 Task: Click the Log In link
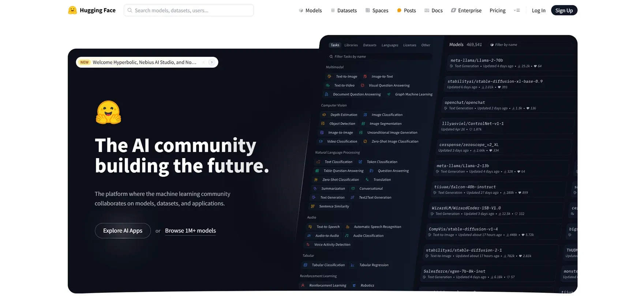pos(539,10)
